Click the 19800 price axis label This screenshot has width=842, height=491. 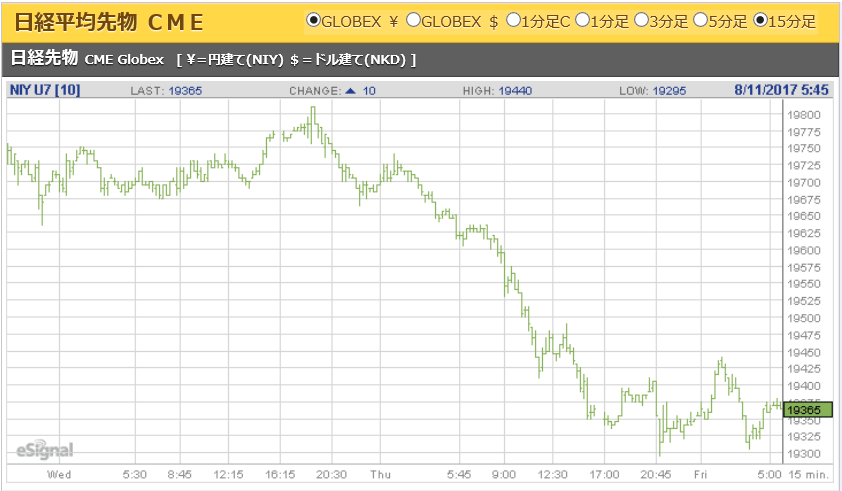coord(804,115)
